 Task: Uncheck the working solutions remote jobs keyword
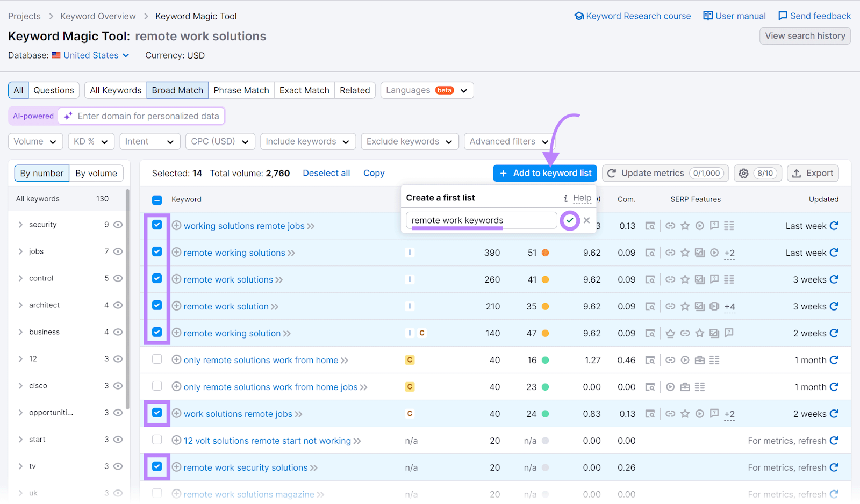point(156,226)
